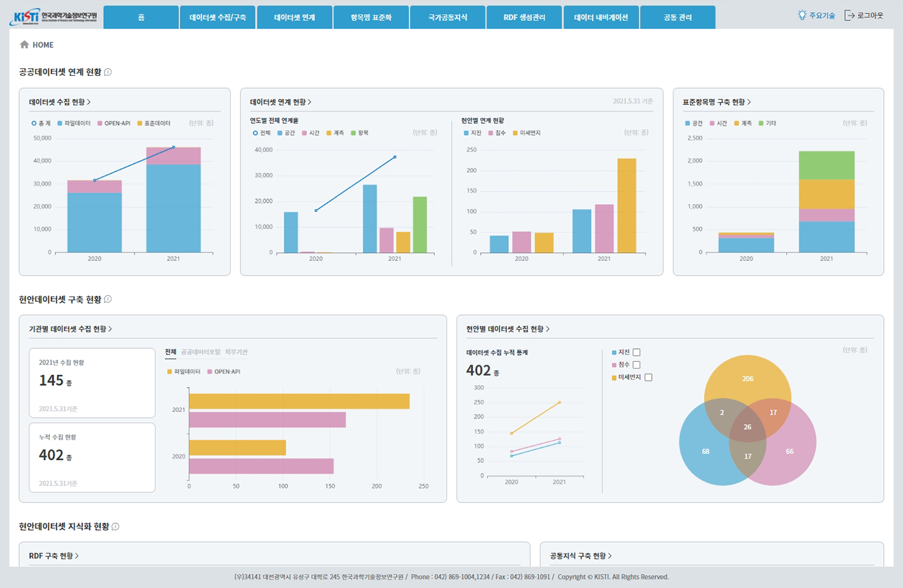This screenshot has height=588, width=903.
Task: Open info icon next to 현안데이터셋 구축 현황
Action: pos(108,299)
